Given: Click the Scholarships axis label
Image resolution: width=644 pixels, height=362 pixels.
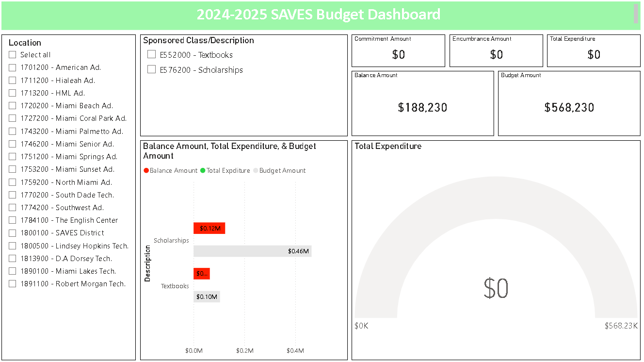Looking at the screenshot, I should click(x=171, y=240).
